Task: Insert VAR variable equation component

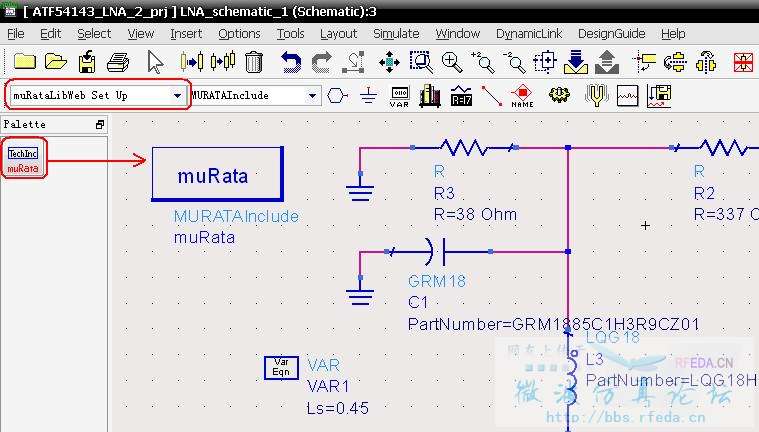Action: pyautogui.click(x=399, y=96)
